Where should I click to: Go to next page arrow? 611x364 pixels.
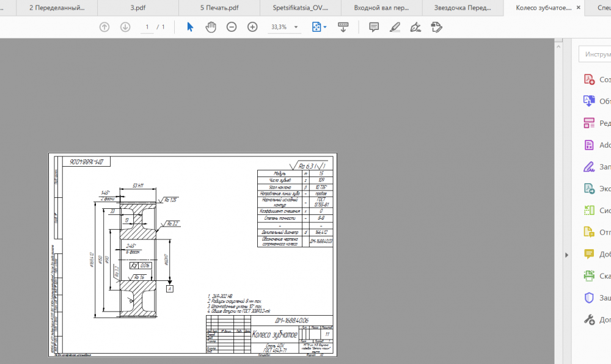pyautogui.click(x=125, y=27)
